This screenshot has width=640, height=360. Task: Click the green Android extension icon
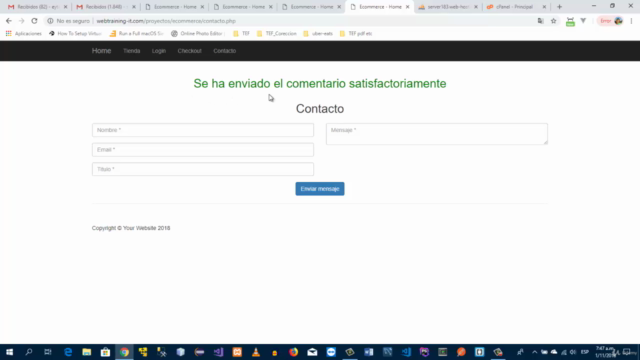click(570, 21)
